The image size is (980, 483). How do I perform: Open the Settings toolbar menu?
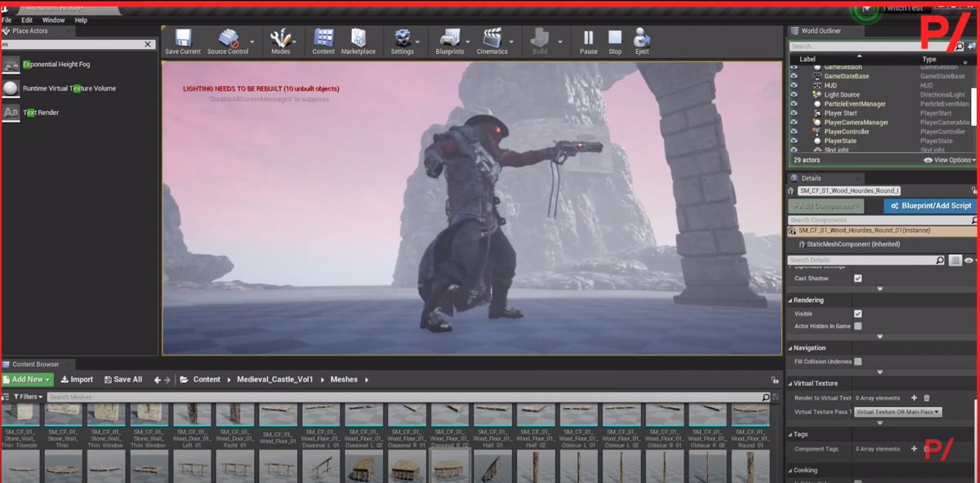pyautogui.click(x=402, y=42)
